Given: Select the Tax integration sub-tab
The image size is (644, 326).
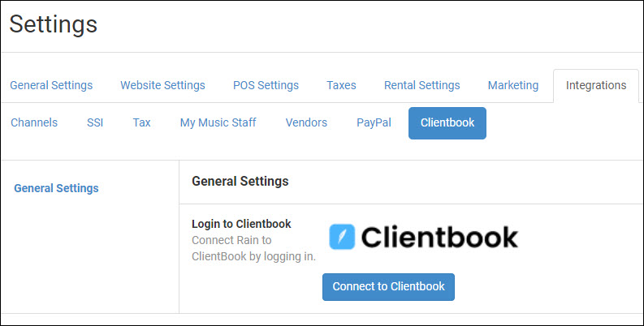Looking at the screenshot, I should [141, 122].
